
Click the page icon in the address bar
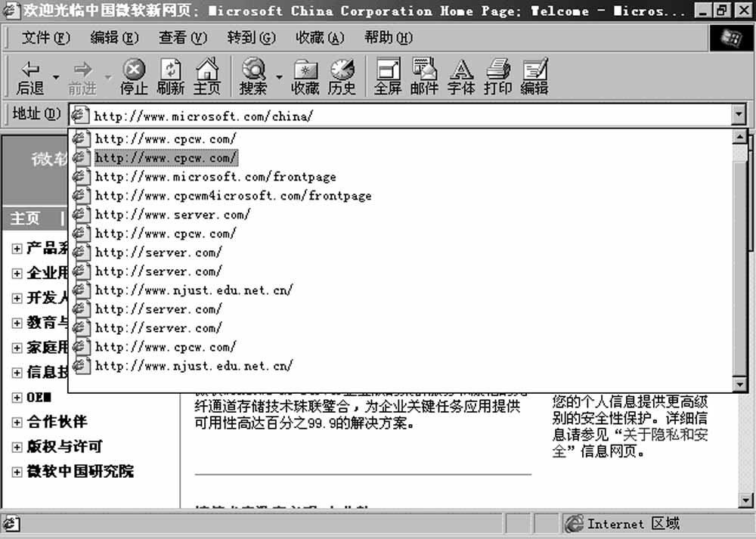pyautogui.click(x=80, y=115)
